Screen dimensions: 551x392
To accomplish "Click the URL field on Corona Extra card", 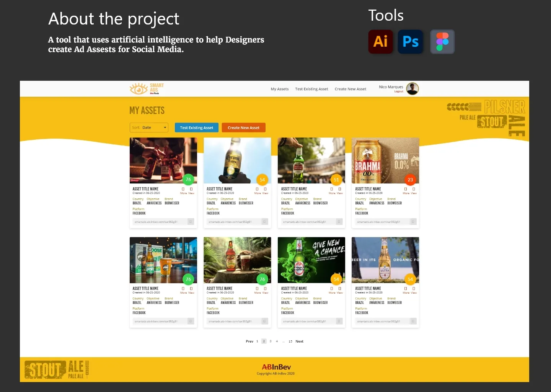I will (237, 222).
